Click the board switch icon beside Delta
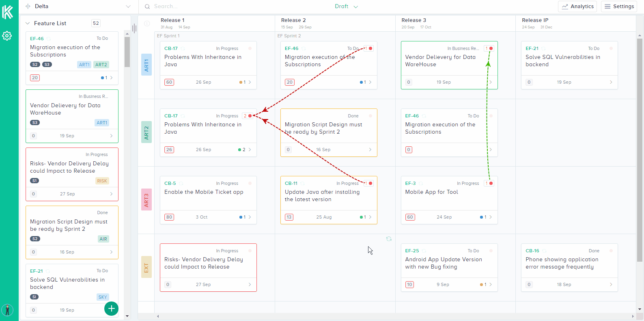The height and width of the screenshot is (321, 644). point(28,7)
